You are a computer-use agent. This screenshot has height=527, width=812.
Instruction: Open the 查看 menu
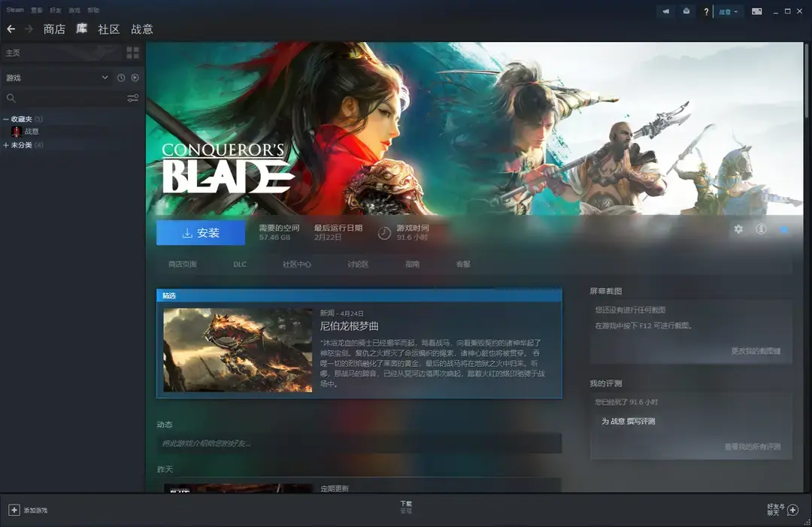37,11
